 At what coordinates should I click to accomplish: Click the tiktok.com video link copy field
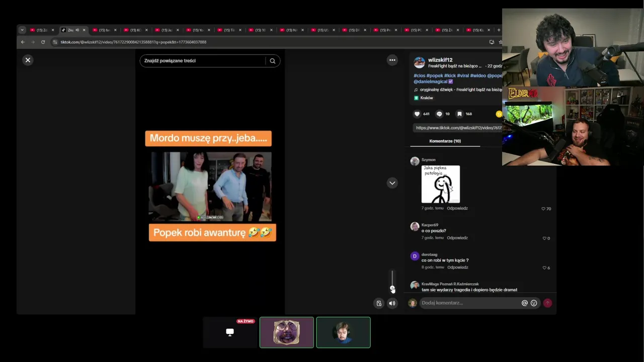tap(458, 128)
